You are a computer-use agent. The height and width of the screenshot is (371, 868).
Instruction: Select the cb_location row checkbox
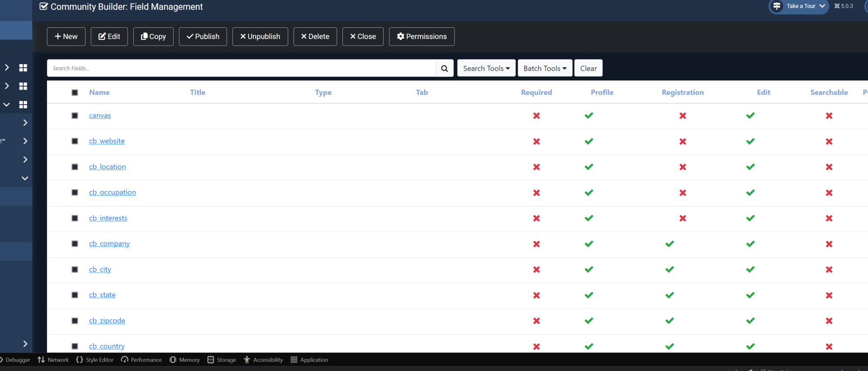pyautogui.click(x=75, y=167)
